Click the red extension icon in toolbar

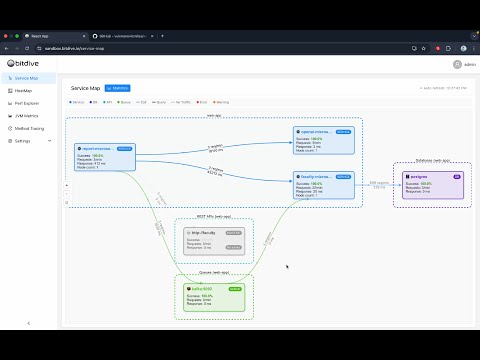click(x=438, y=49)
